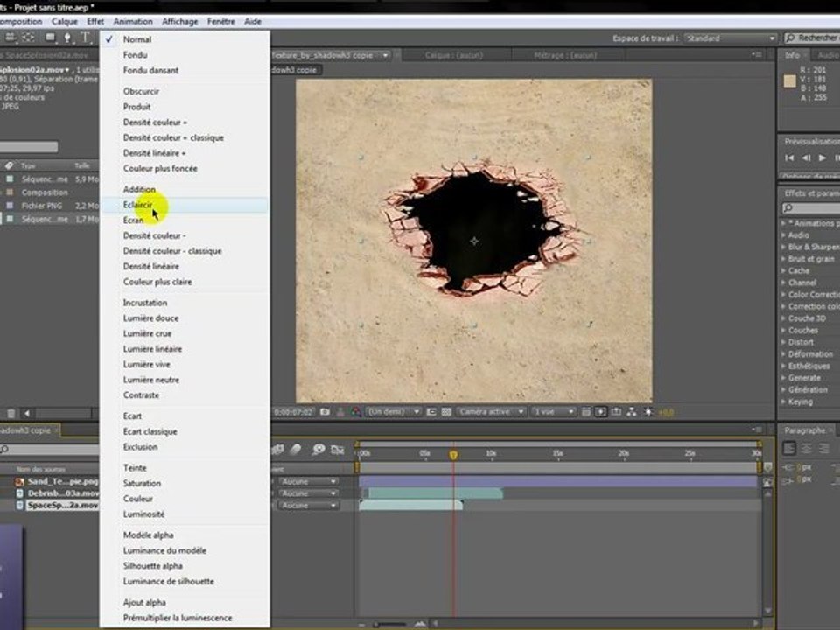The image size is (840, 630).
Task: Click the Rechercher help search field
Action: 813,38
